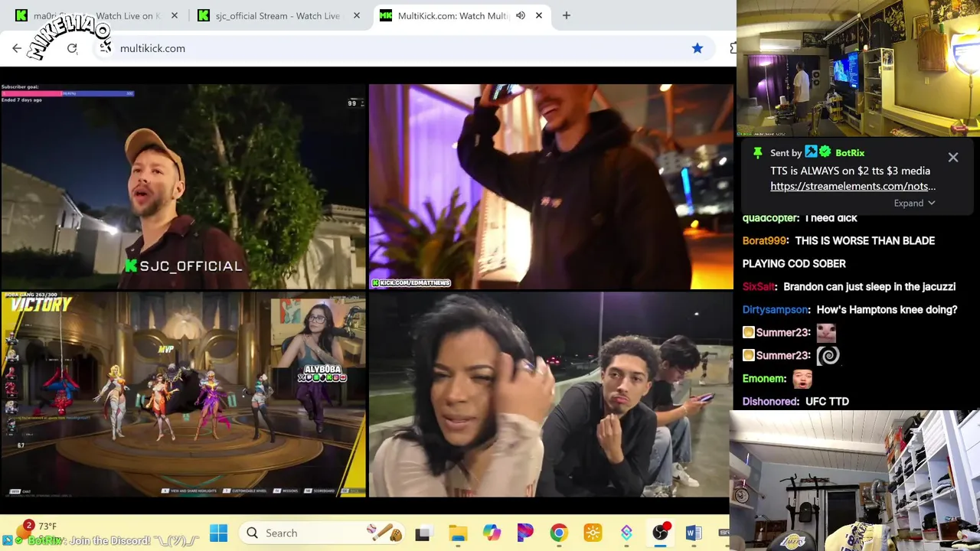Click the room webcam feed above chat
Screen dimensions: 980x551
(858, 68)
